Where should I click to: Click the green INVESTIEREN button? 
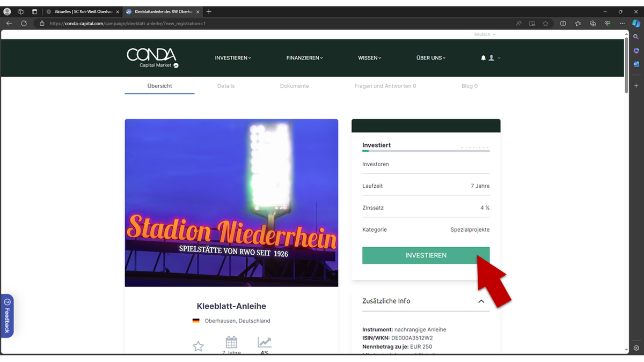click(x=426, y=255)
